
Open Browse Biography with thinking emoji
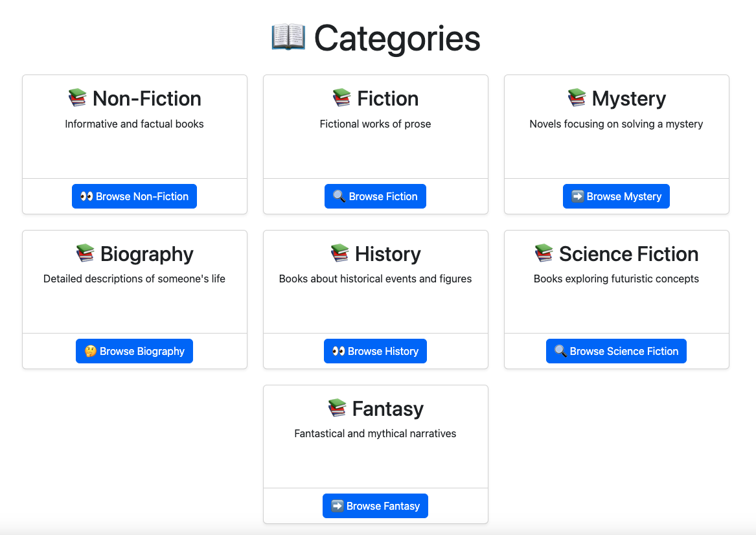135,351
